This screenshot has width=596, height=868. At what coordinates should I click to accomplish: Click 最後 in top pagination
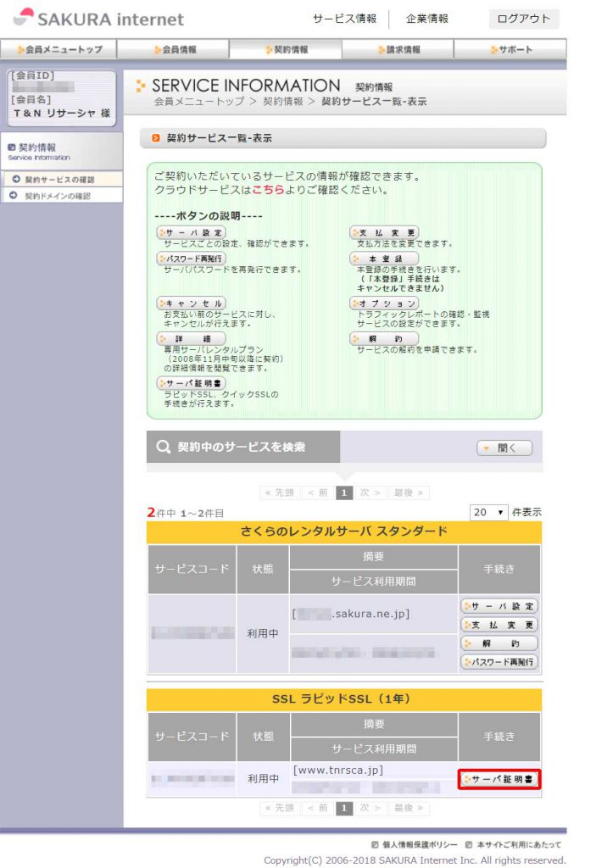click(x=409, y=492)
